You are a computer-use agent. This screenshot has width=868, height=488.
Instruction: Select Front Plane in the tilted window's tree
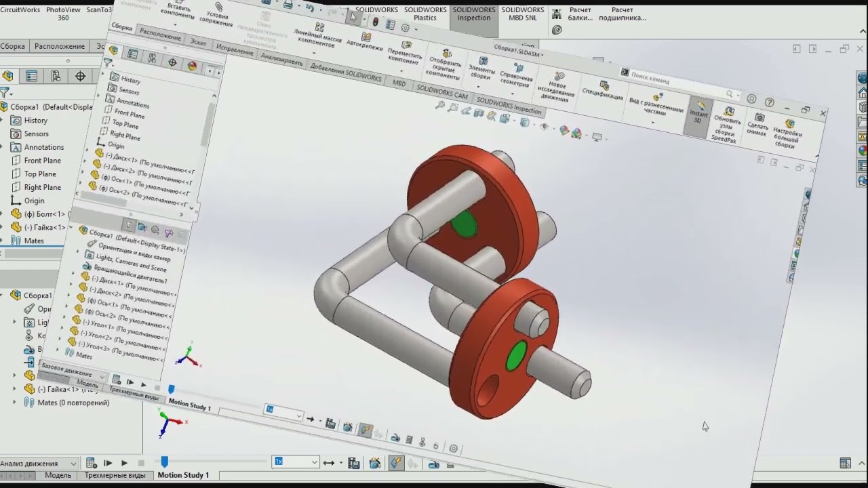click(x=129, y=113)
